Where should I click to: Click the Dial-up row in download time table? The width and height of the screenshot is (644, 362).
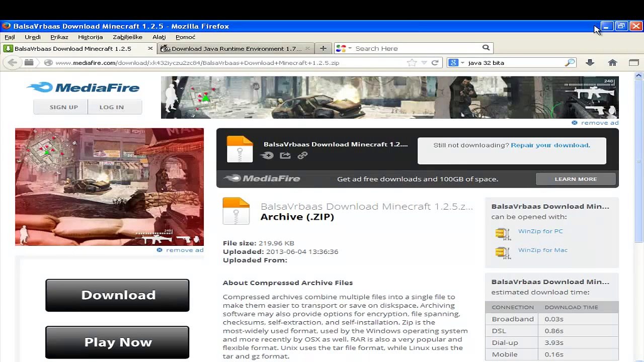[x=552, y=342]
